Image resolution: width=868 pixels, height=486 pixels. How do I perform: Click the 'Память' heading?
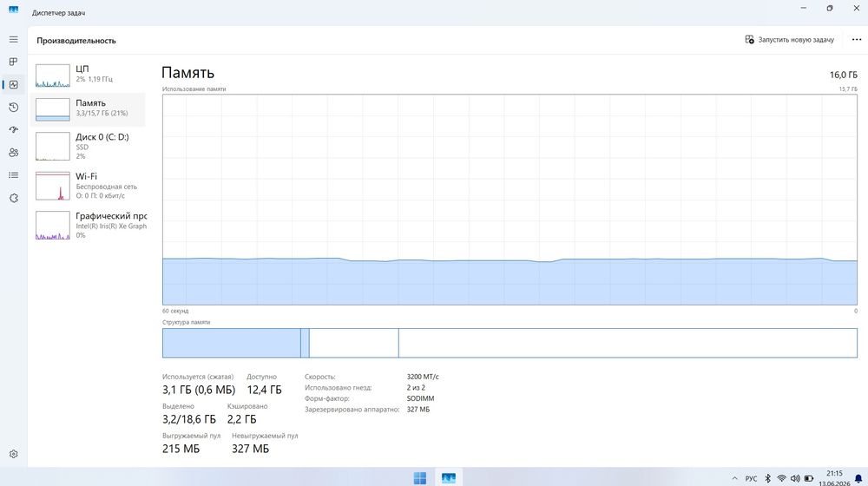click(187, 73)
